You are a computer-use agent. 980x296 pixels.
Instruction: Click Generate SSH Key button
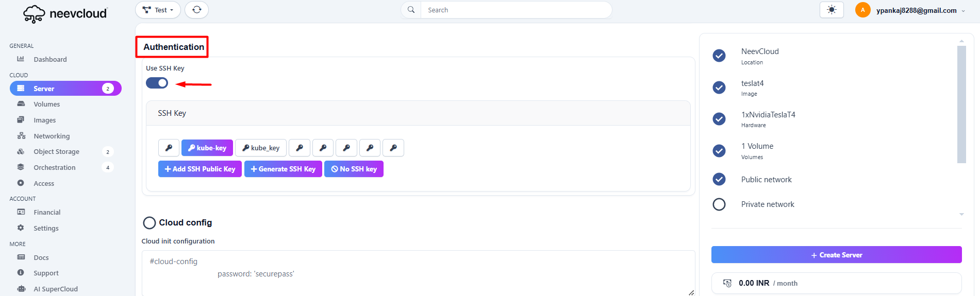pyautogui.click(x=283, y=169)
